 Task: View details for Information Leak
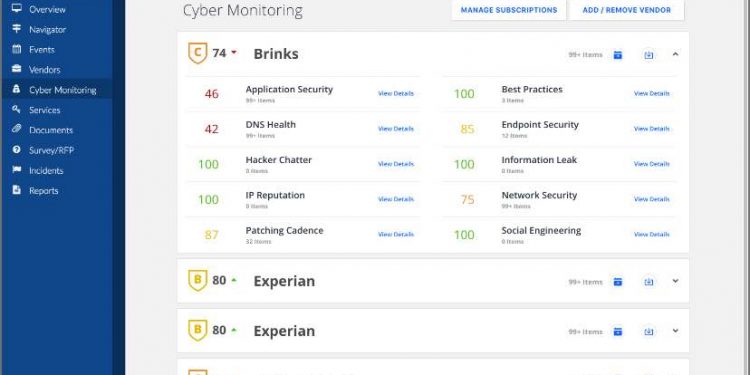pyautogui.click(x=652, y=164)
